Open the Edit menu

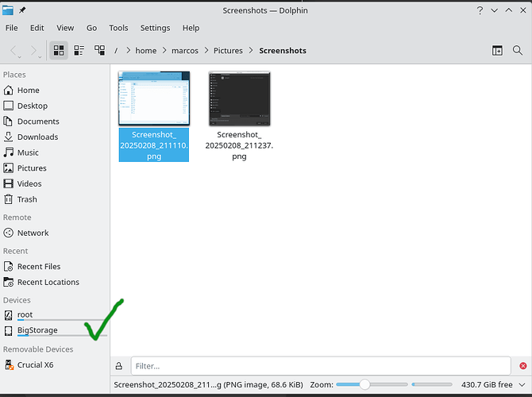[x=37, y=28]
